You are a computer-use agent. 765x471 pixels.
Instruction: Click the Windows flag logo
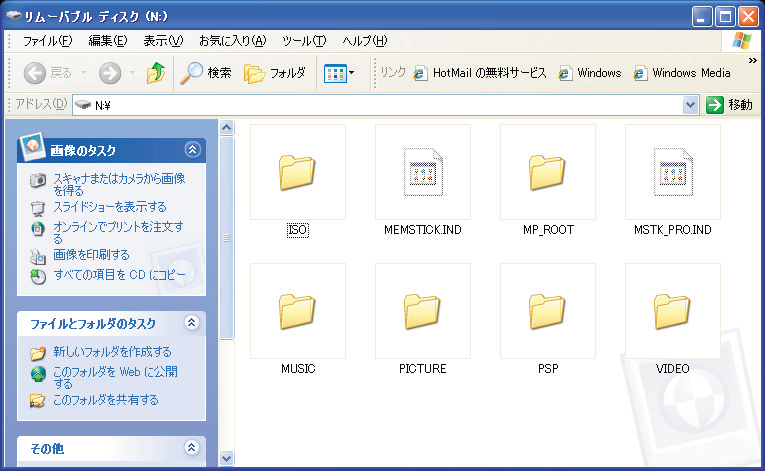742,41
